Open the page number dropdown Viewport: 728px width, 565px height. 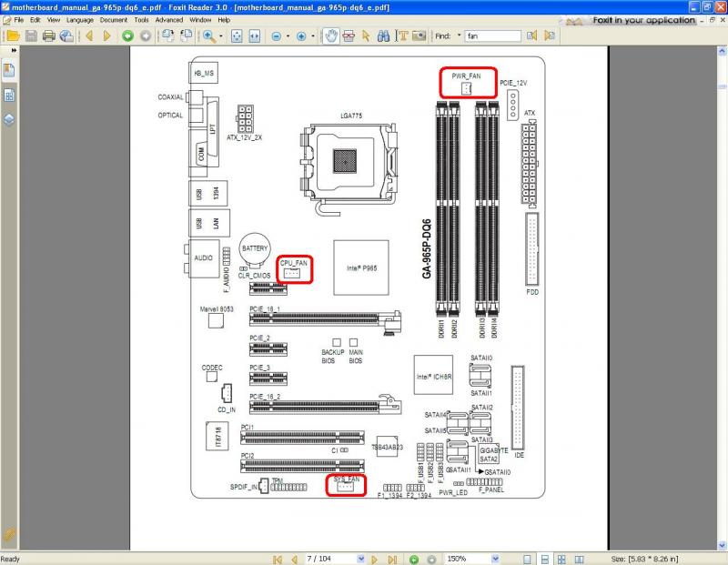361,559
